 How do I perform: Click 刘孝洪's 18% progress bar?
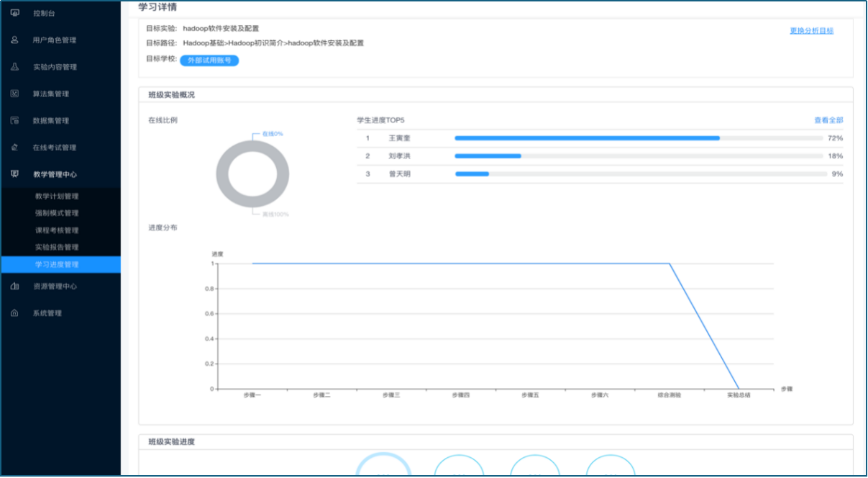tap(639, 156)
